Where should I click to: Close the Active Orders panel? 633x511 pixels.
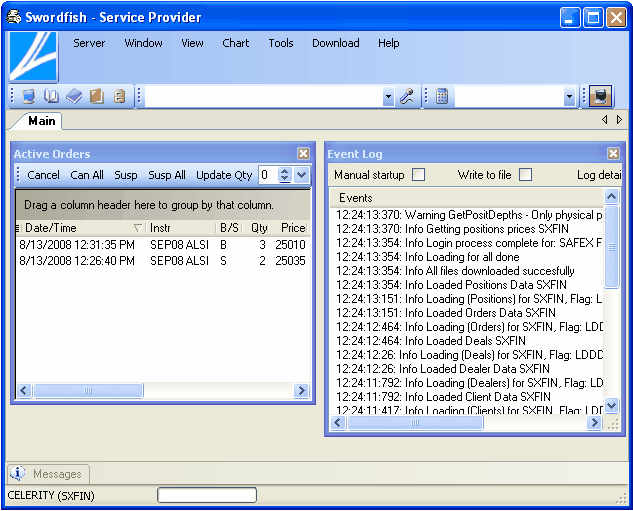[x=303, y=154]
